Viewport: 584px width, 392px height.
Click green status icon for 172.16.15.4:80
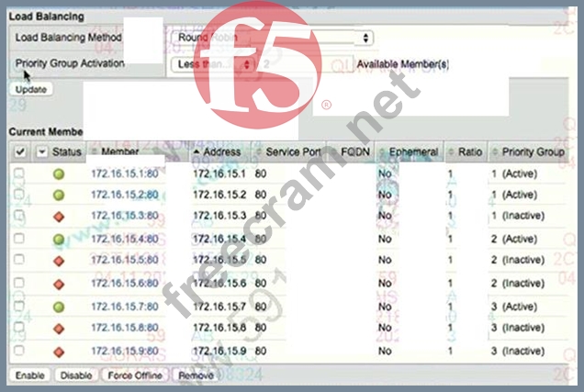pos(59,239)
